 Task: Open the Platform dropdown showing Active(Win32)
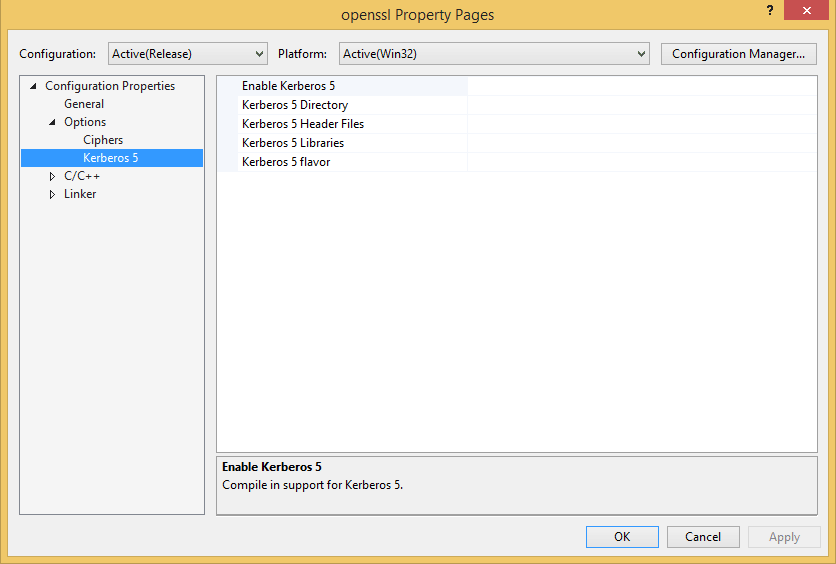click(494, 54)
